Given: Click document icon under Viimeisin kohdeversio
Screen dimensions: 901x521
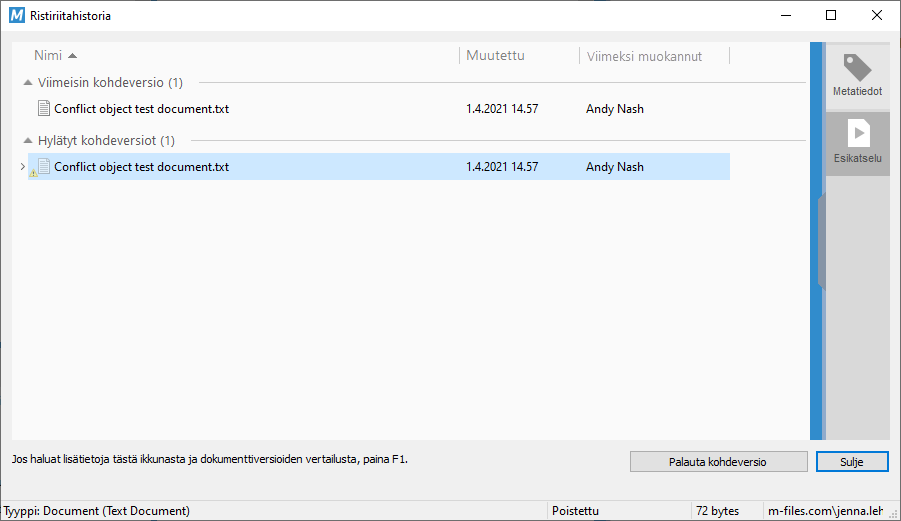Looking at the screenshot, I should coord(43,109).
